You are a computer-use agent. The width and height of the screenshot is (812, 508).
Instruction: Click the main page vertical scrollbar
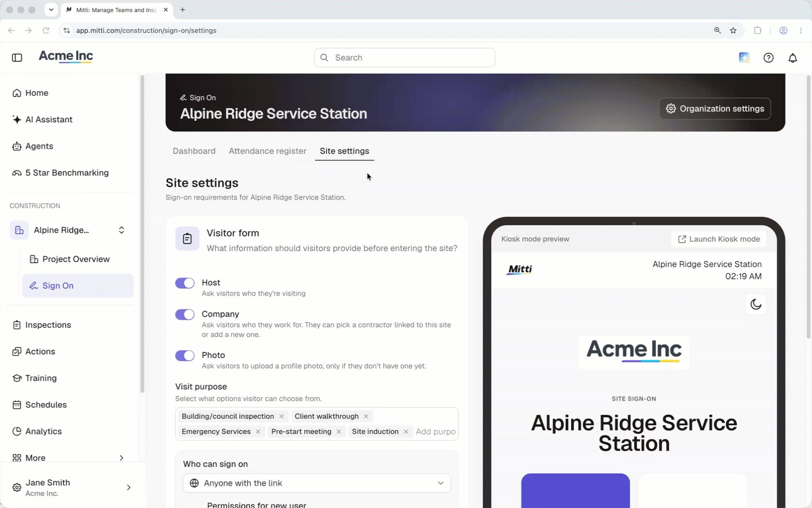point(808,207)
